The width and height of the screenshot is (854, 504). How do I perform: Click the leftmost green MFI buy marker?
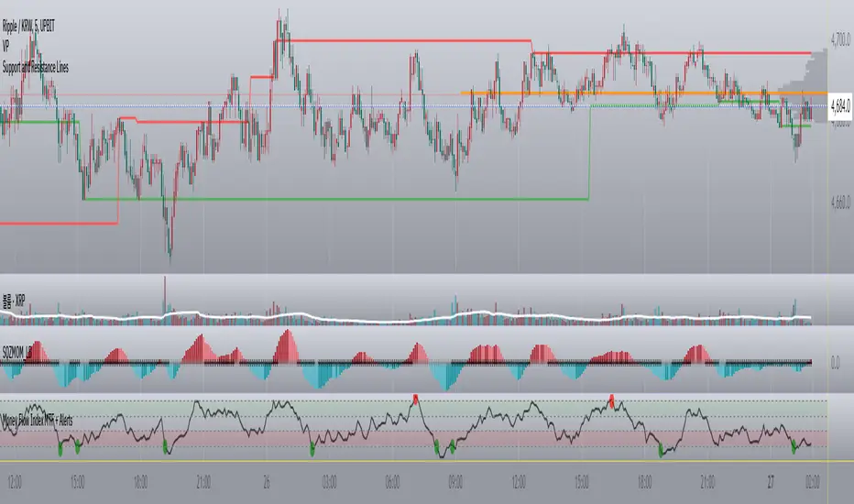point(60,449)
